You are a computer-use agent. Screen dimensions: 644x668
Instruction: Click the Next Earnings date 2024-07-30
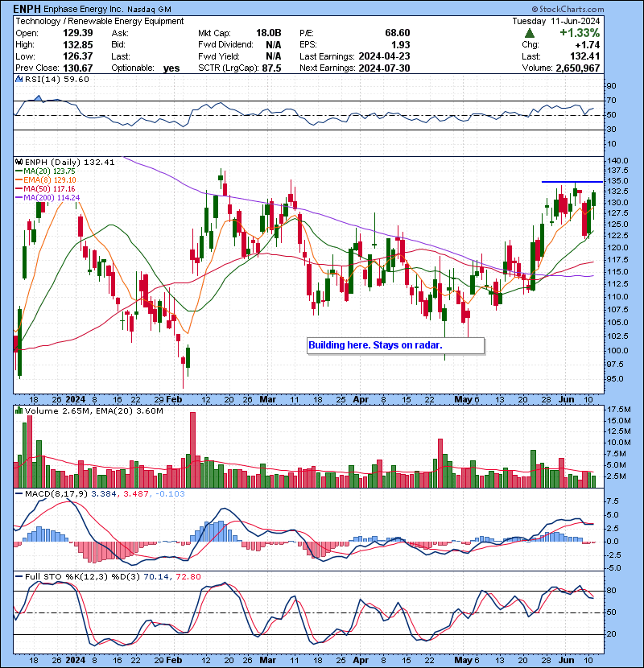[385, 68]
